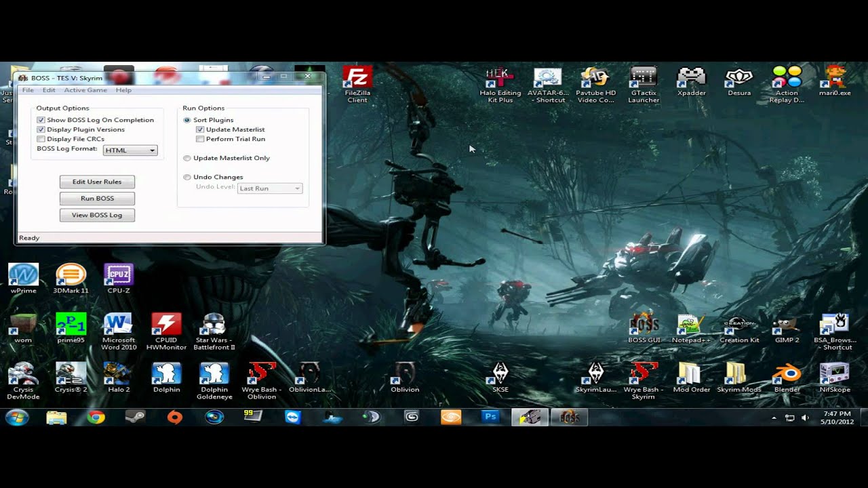868x488 pixels.
Task: Select the Halo 2 desktop icon
Action: [119, 378]
